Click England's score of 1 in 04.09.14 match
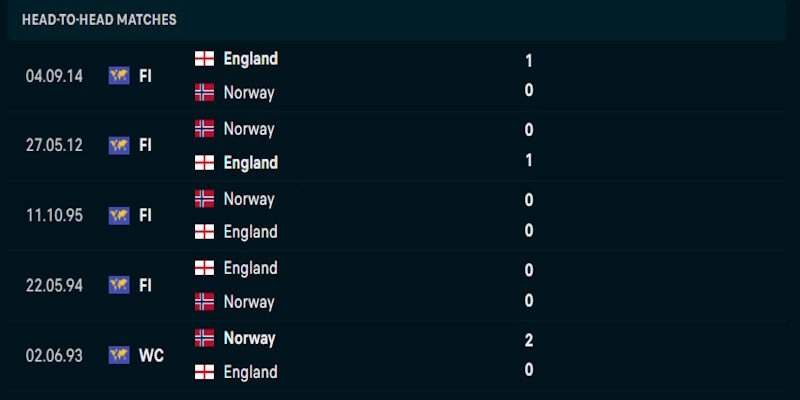 point(529,61)
